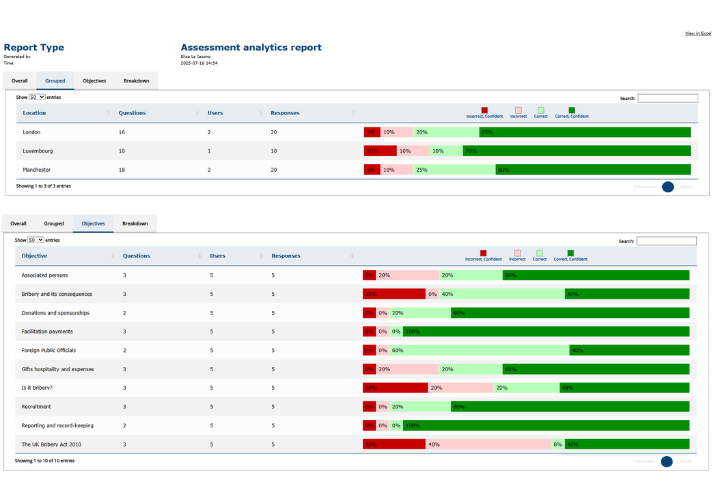Click the Search field above the Location table
This screenshot has height=500, width=712.
pos(667,98)
